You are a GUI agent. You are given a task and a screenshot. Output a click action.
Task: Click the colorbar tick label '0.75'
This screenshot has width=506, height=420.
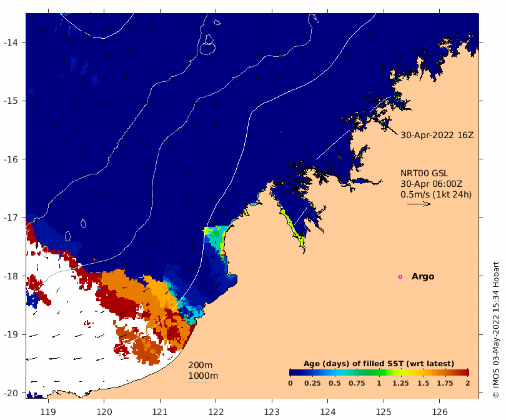click(357, 383)
